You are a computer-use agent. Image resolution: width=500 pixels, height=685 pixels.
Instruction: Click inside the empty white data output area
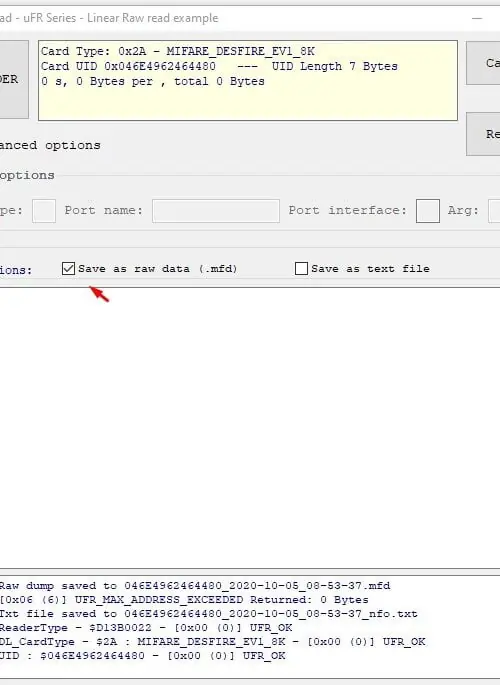pyautogui.click(x=250, y=428)
